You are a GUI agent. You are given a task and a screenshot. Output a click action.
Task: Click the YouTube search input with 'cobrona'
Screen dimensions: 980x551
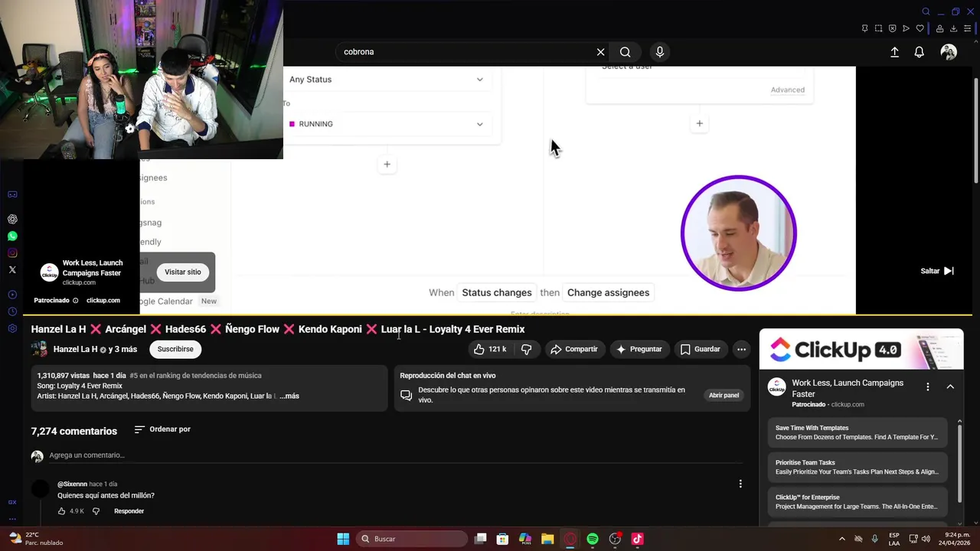(x=467, y=52)
